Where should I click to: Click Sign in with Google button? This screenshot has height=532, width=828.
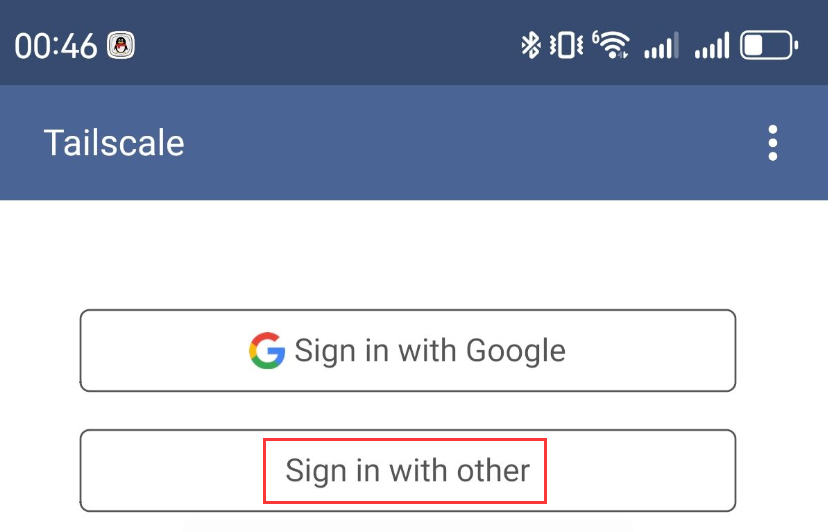tap(408, 350)
